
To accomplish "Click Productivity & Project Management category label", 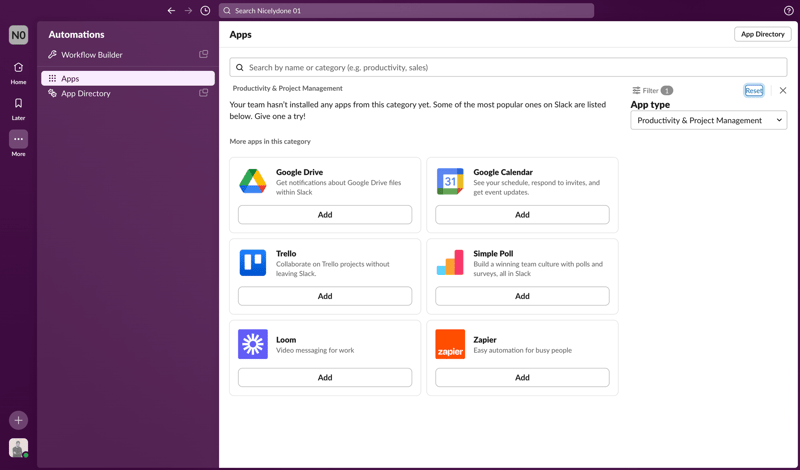I will pos(288,88).
